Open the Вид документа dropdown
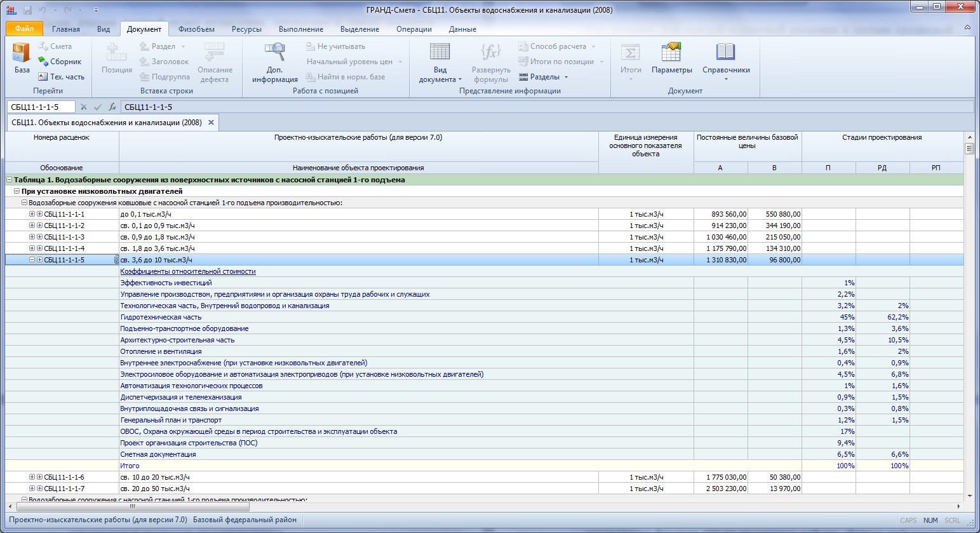 (x=440, y=63)
